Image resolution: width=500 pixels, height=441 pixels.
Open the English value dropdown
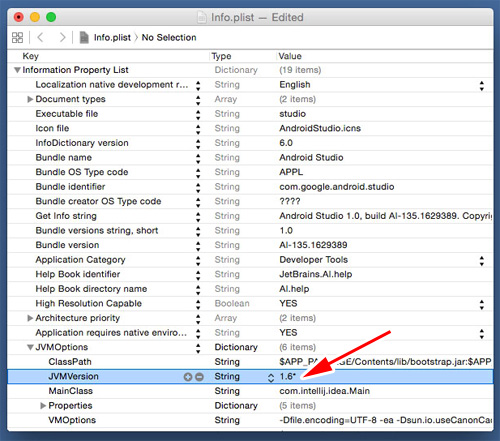pyautogui.click(x=482, y=86)
